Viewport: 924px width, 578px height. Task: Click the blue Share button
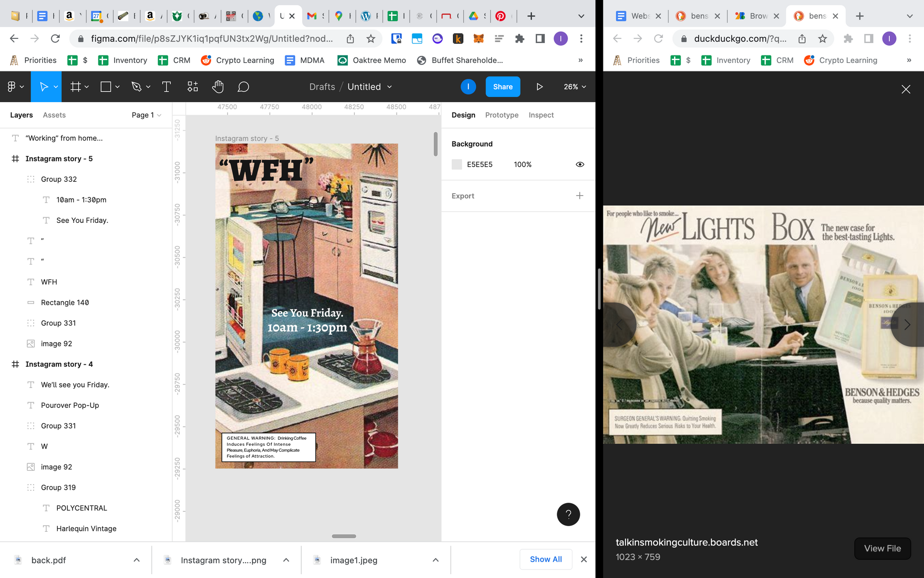(503, 87)
